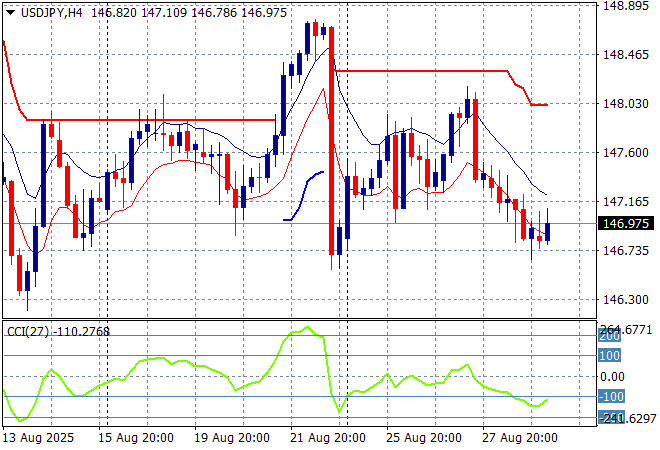Click the 264.6771 CCI maximum value label
Image resolution: width=660 pixels, height=450 pixels.
[x=627, y=329]
